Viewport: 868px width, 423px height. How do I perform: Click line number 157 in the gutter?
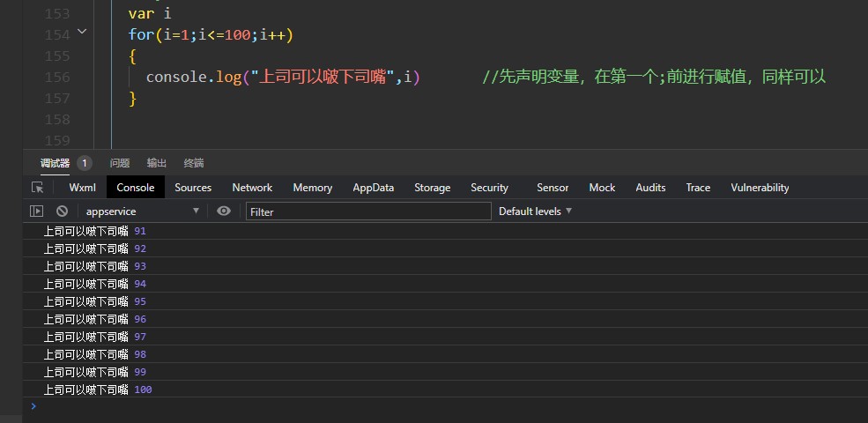57,98
